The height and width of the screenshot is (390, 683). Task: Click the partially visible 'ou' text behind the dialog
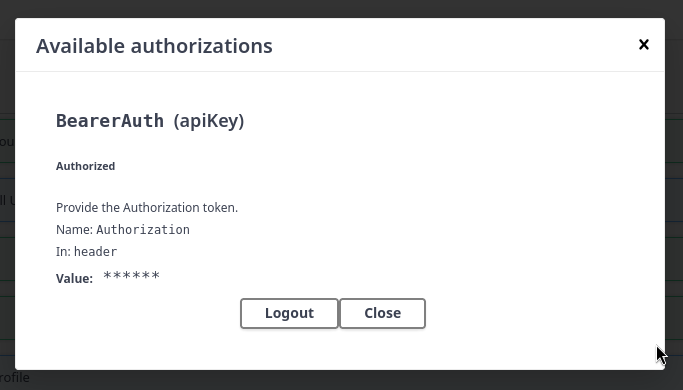point(7,142)
